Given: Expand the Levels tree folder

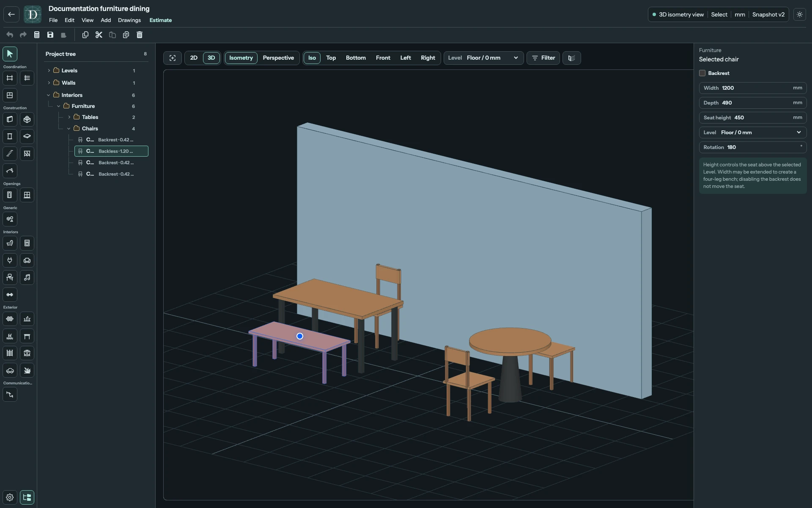Looking at the screenshot, I should [x=49, y=71].
